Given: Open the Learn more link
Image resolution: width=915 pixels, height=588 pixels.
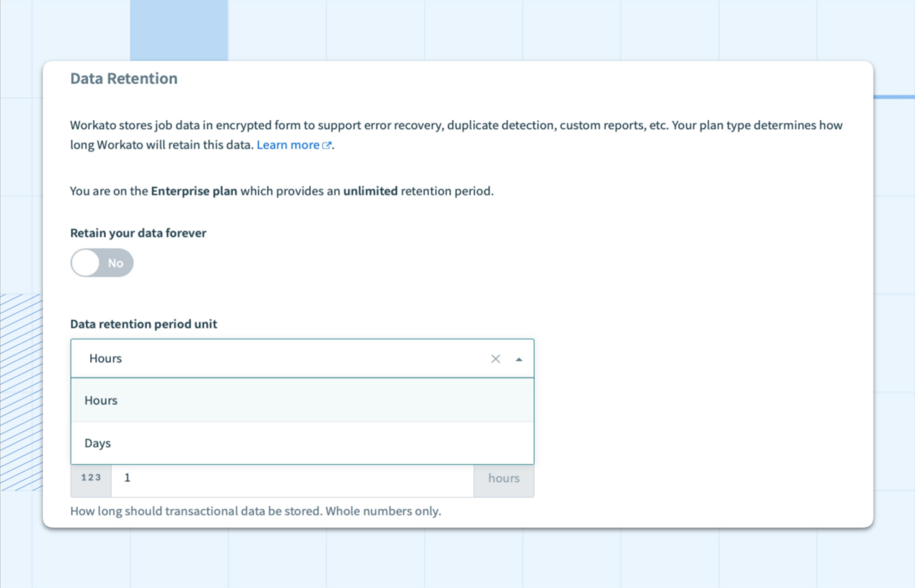Looking at the screenshot, I should pos(288,145).
